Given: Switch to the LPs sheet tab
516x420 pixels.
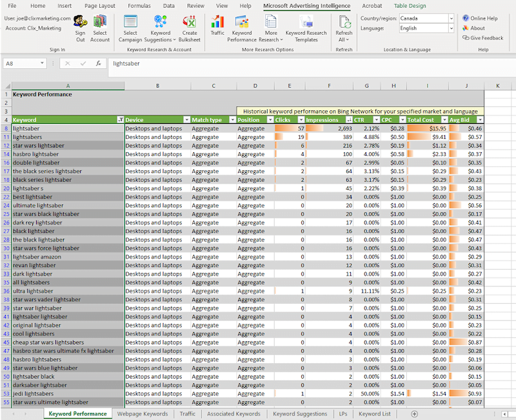Looking at the screenshot, I should tap(343, 414).
